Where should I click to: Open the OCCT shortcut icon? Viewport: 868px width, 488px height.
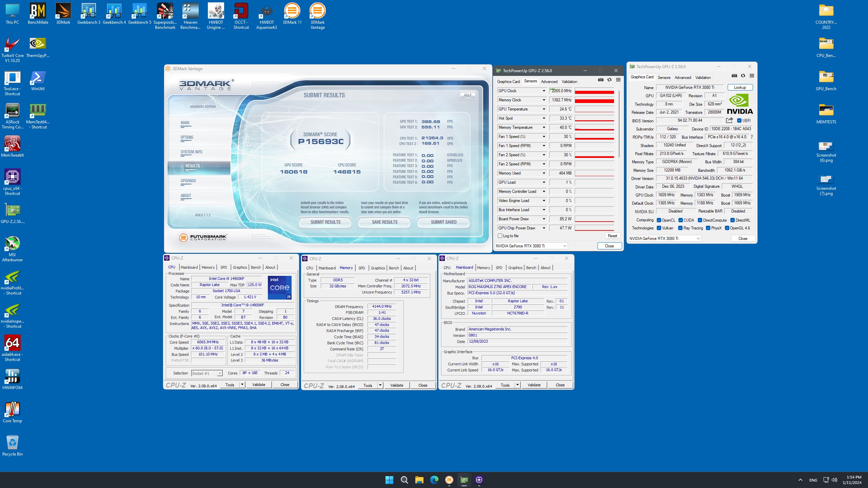click(x=241, y=16)
